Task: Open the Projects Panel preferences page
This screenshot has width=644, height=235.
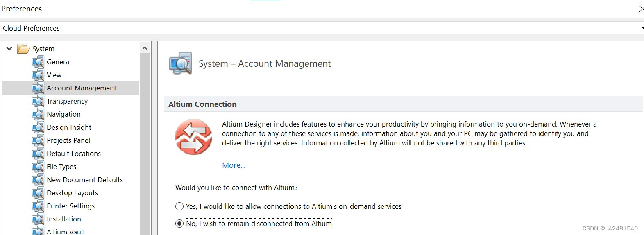Action: [x=68, y=140]
